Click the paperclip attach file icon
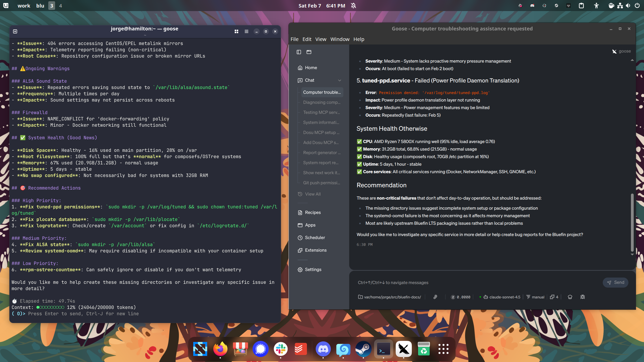Image resolution: width=644 pixels, height=362 pixels. point(435,297)
